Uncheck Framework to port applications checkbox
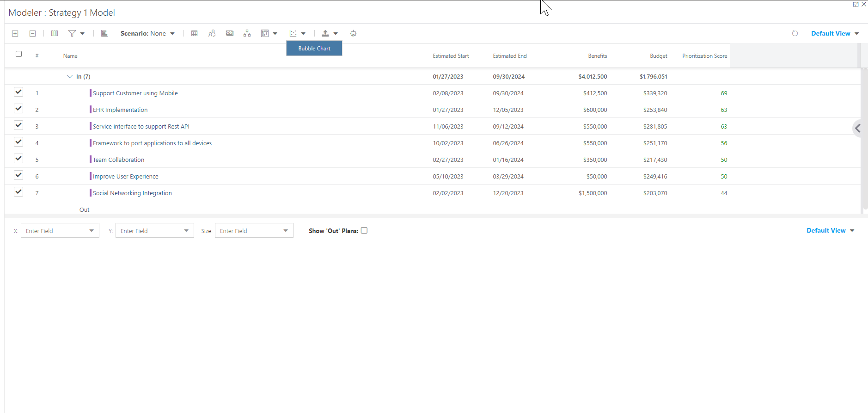This screenshot has width=868, height=413. pos(18,142)
